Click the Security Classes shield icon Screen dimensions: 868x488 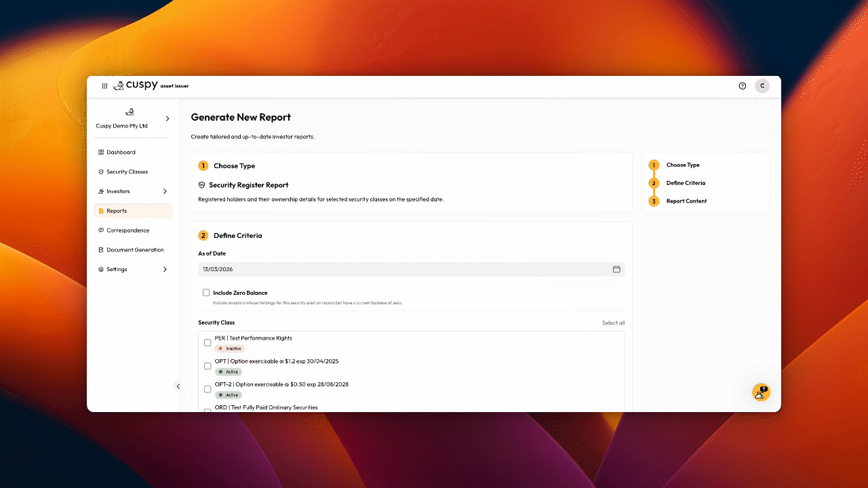point(101,172)
